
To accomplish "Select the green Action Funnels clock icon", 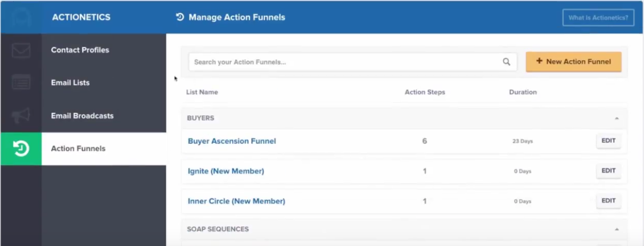I will pyautogui.click(x=21, y=149).
